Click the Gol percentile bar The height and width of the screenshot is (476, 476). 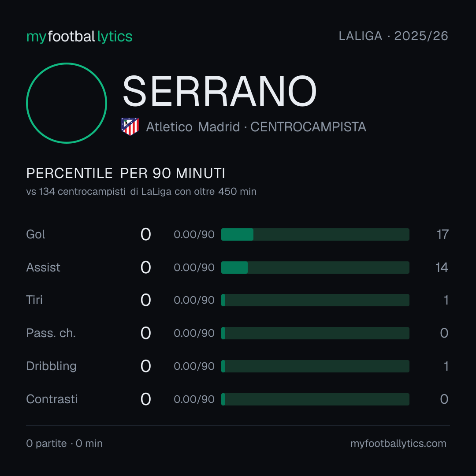tap(315, 234)
